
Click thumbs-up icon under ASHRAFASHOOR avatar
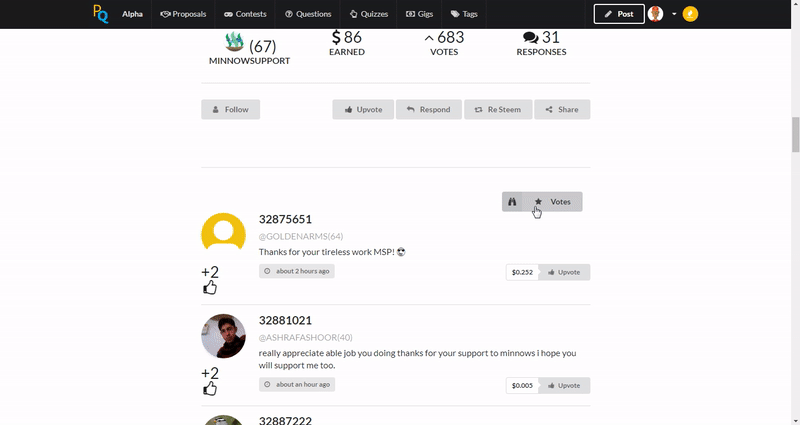coord(210,389)
